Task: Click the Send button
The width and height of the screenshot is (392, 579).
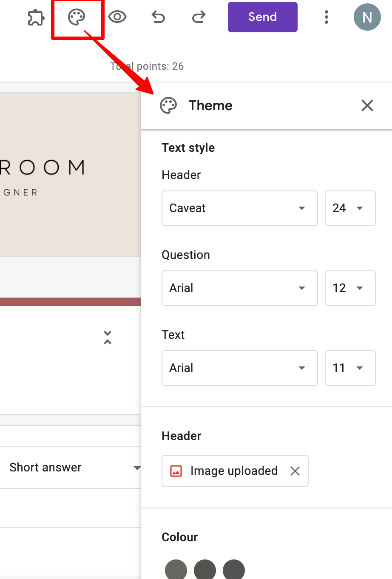Action: 262,17
